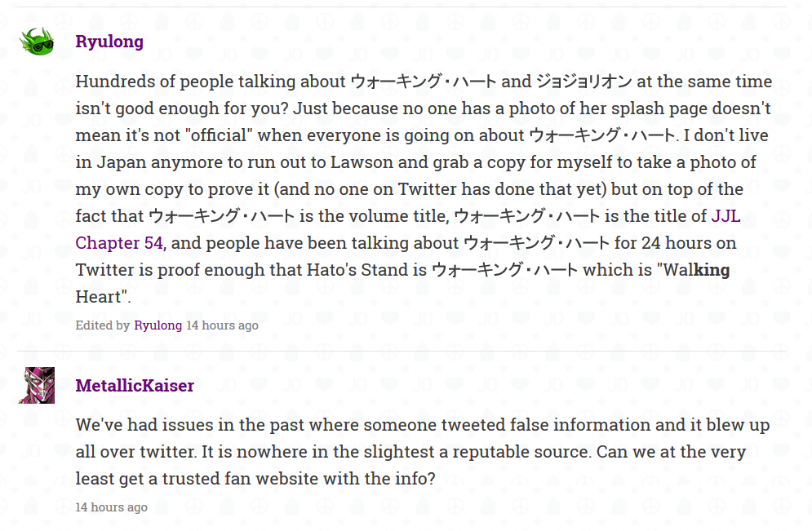
Task: Visit MetallicKaiser's profile via username heading
Action: click(x=135, y=386)
